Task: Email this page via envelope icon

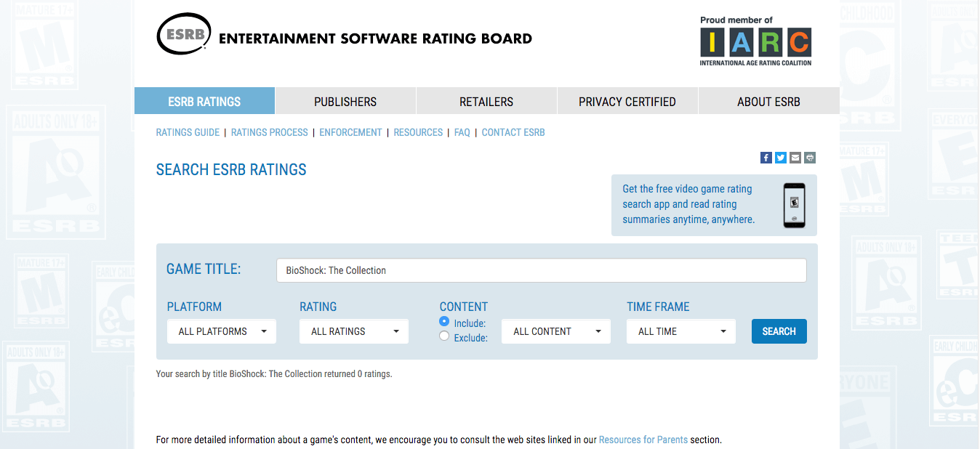Action: point(795,158)
